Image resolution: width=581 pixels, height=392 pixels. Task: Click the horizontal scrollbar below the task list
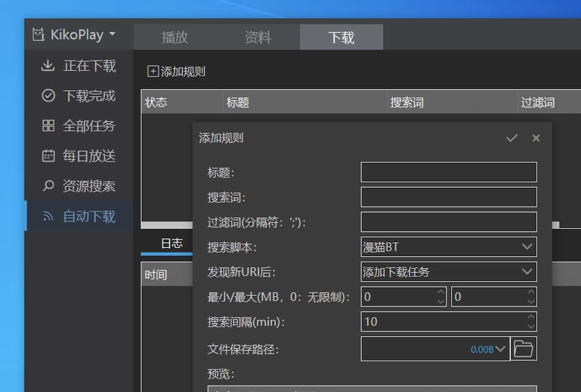pos(167,224)
